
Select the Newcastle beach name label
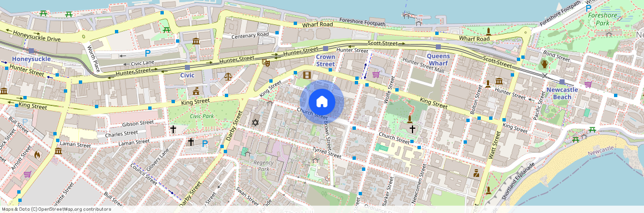601,150
